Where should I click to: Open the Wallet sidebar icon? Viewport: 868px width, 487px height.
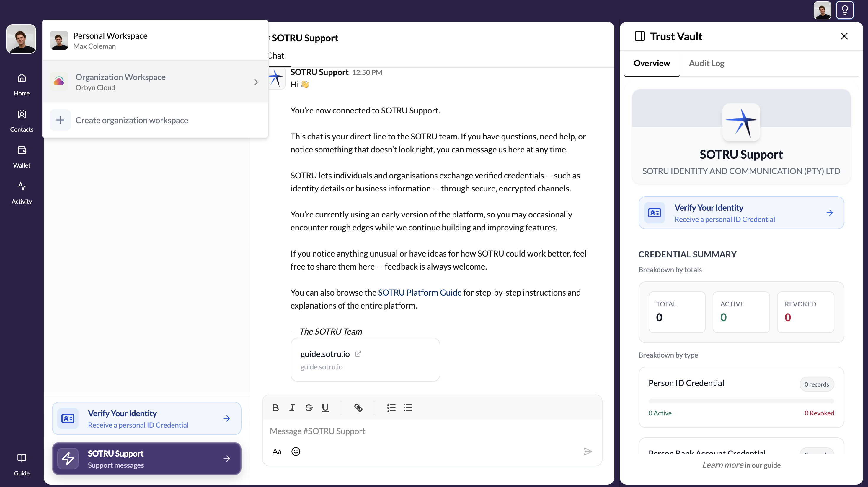pyautogui.click(x=22, y=150)
